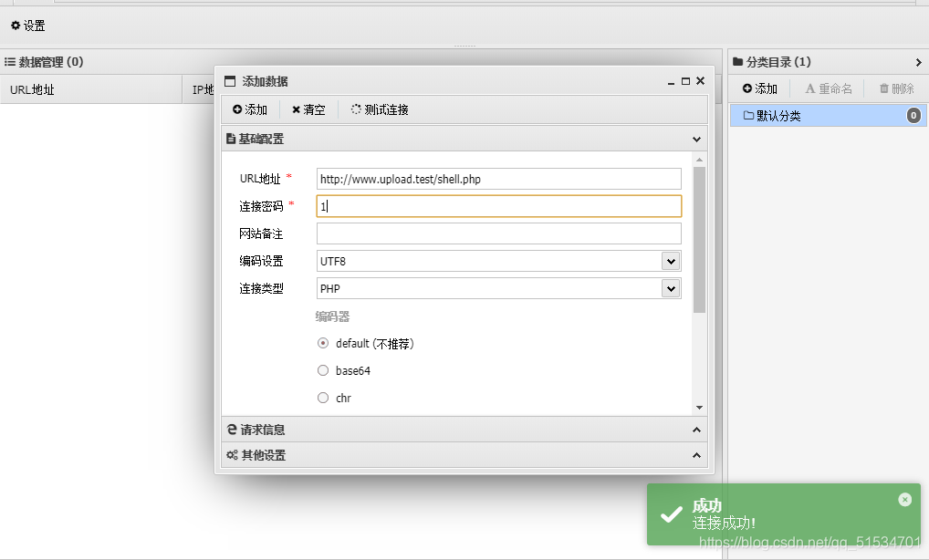929x560 pixels.
Task: Dismiss the 成功 notification with its close icon
Action: pos(904,500)
